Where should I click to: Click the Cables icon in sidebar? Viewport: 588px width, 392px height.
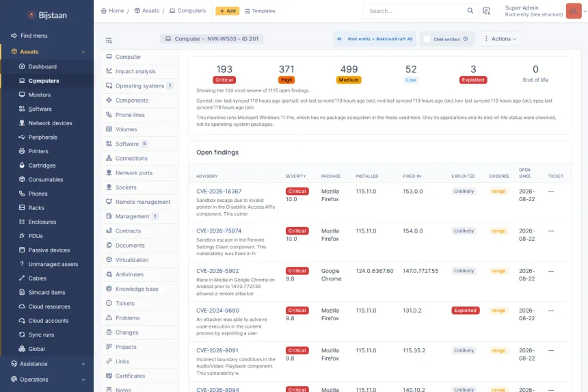click(22, 278)
